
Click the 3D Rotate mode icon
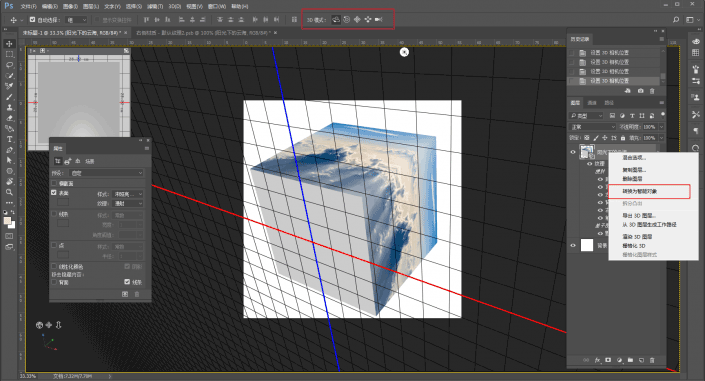336,19
